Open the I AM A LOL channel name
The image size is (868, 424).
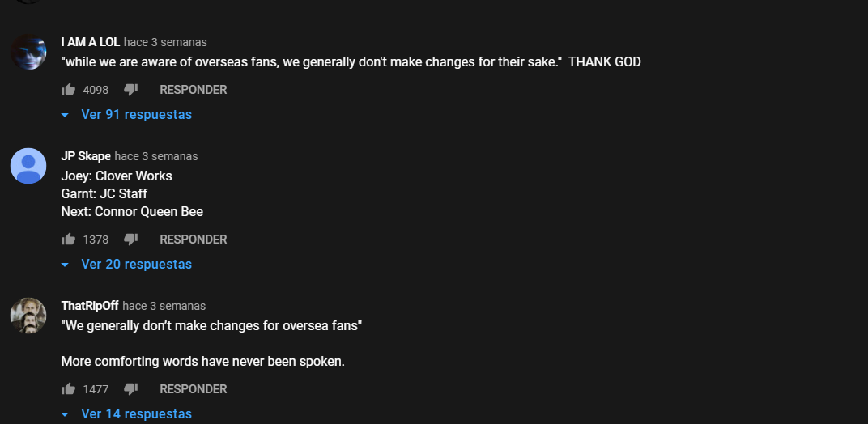point(90,42)
